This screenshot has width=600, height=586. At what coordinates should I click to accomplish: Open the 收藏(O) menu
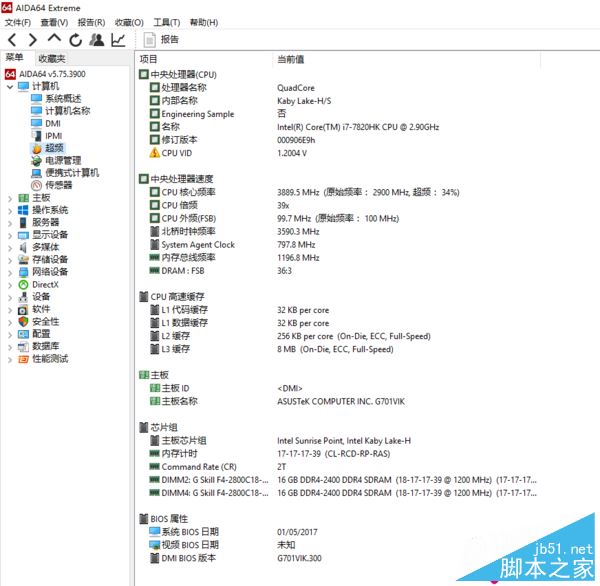coord(129,23)
